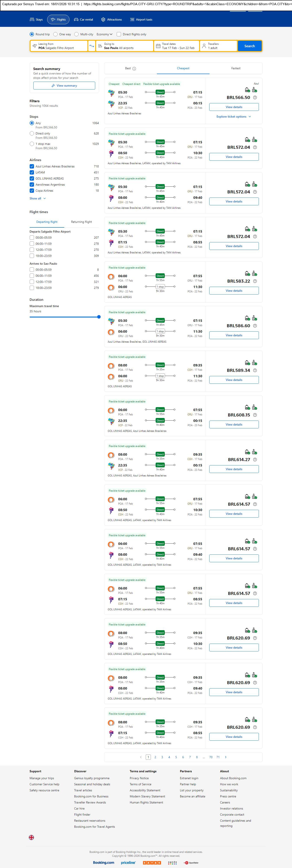The width and height of the screenshot is (292, 868).
Task: Click the Leaving from POA input field
Action: pyautogui.click(x=59, y=46)
